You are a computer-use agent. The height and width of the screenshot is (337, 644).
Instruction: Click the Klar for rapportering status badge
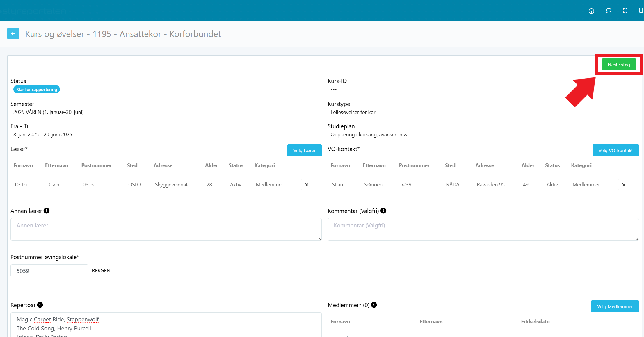click(37, 90)
